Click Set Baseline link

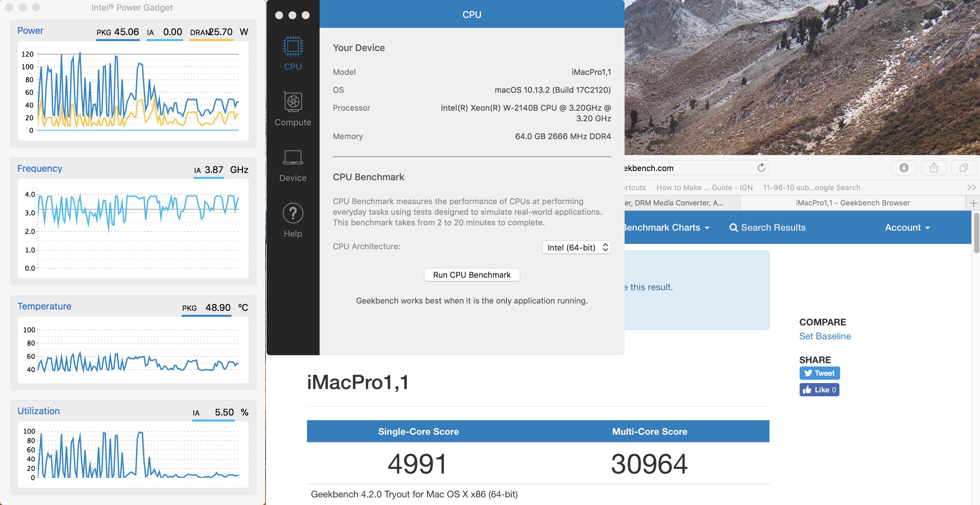pyautogui.click(x=825, y=336)
